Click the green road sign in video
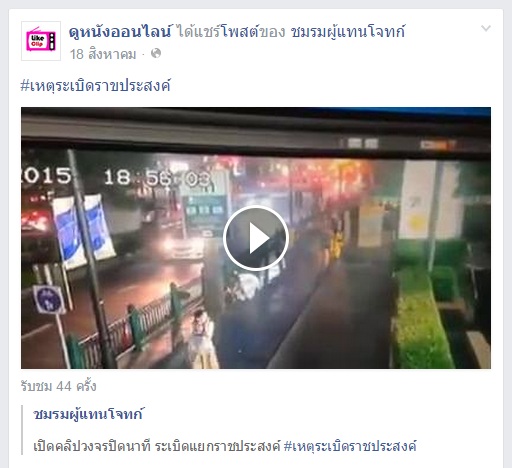Viewport: 512px width, 468px height. (206, 210)
